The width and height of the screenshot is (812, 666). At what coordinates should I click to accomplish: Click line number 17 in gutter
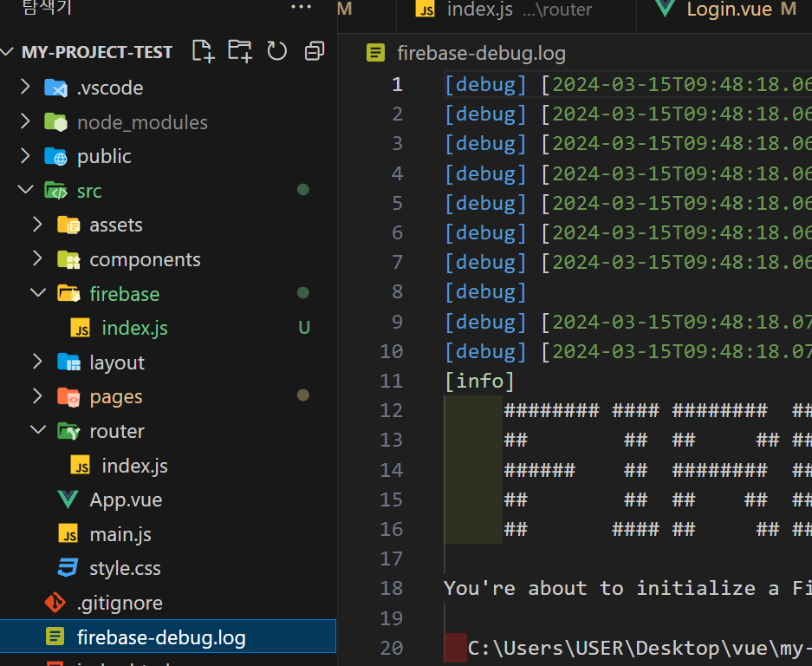tap(392, 558)
